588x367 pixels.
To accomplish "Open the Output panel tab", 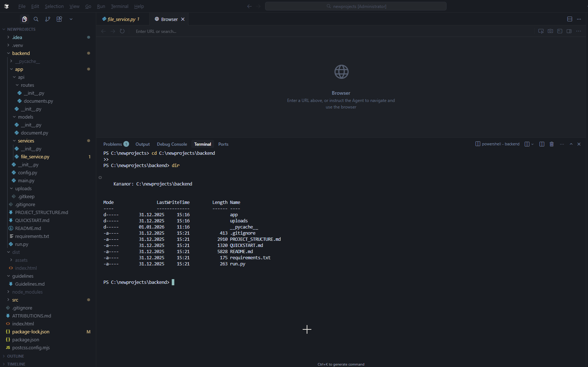I will [142, 144].
